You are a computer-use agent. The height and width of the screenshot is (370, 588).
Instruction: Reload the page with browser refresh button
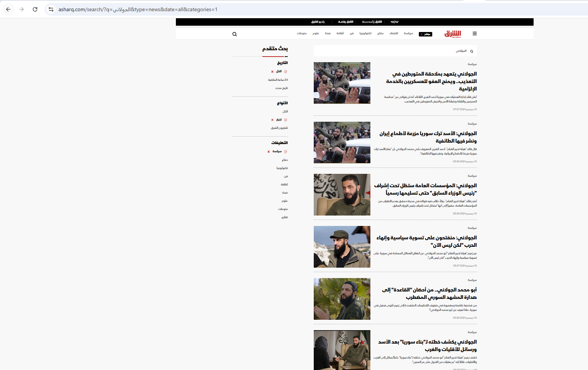click(x=35, y=9)
